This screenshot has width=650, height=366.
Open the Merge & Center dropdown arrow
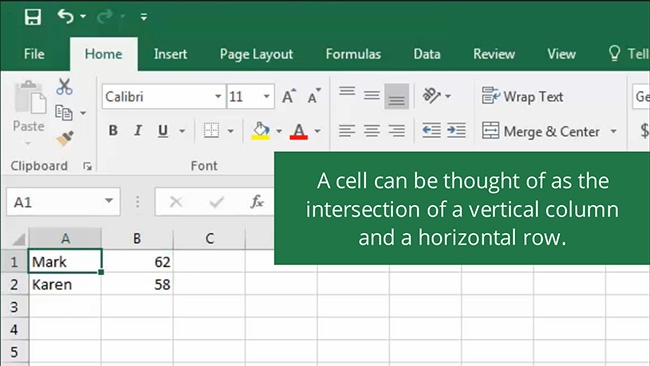tap(614, 131)
